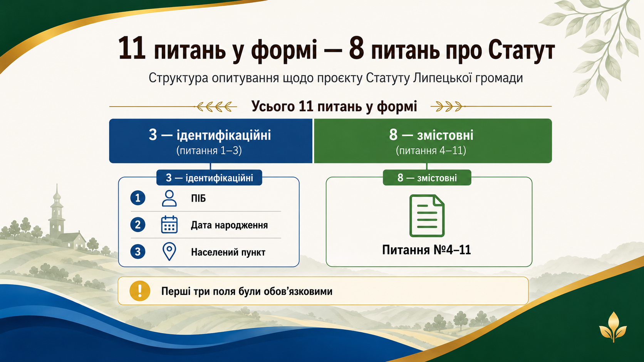Click the golden leaf logo

613,327
